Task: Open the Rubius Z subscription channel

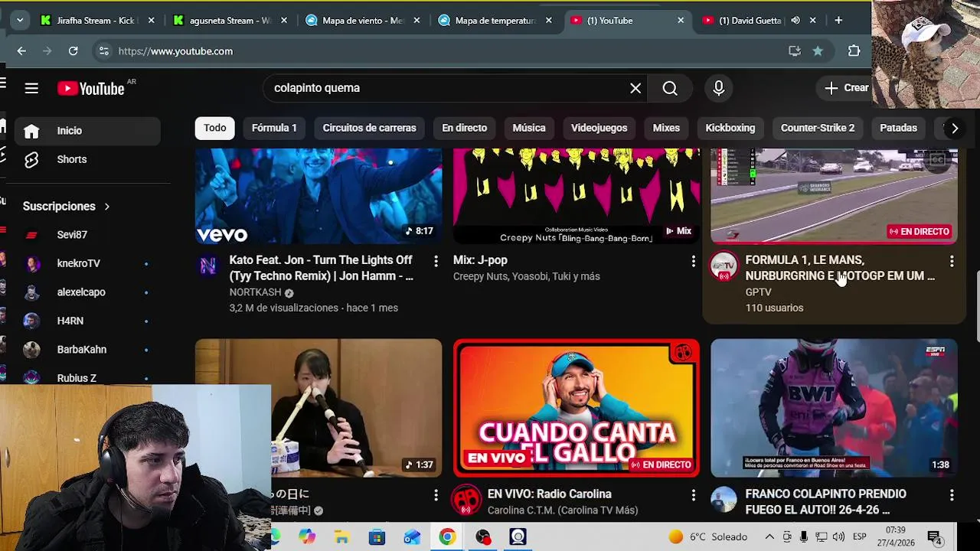Action: click(x=87, y=377)
